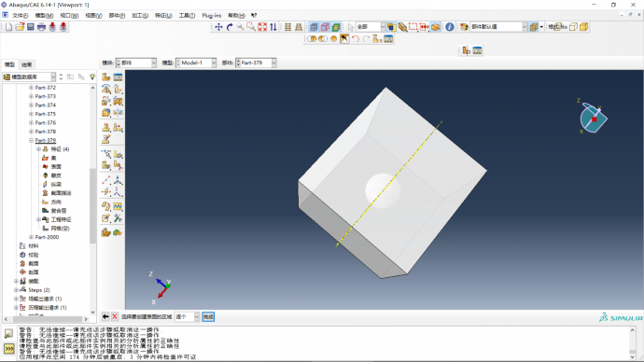Open the 文件(F) menu
Viewport: 644px width, 362px height.
(20, 16)
